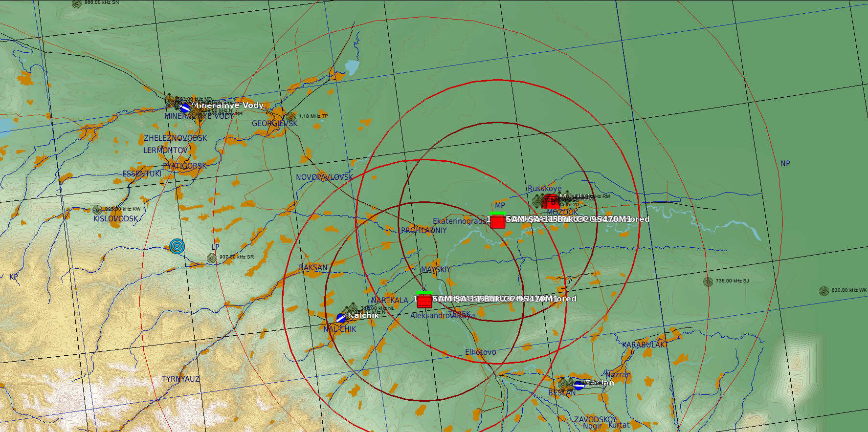The height and width of the screenshot is (432, 868).
Task: Click the KARABULAK town label
Action: point(644,345)
